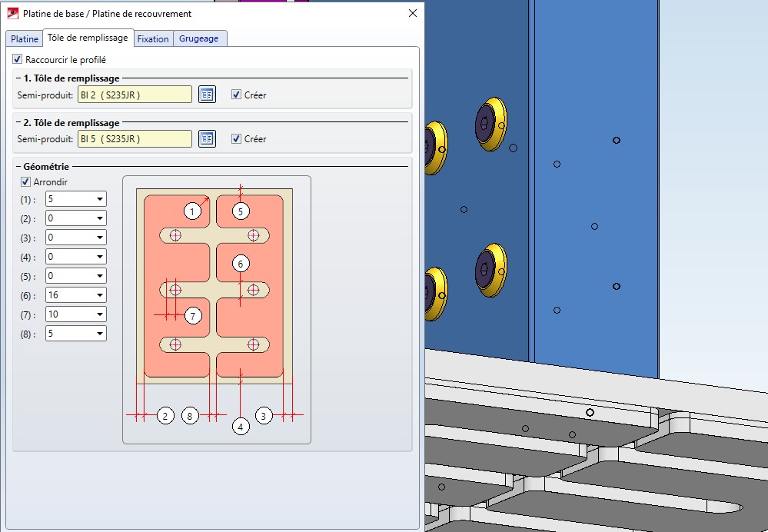The width and height of the screenshot is (768, 532).
Task: Open the Fixation tab
Action: pyautogui.click(x=153, y=39)
